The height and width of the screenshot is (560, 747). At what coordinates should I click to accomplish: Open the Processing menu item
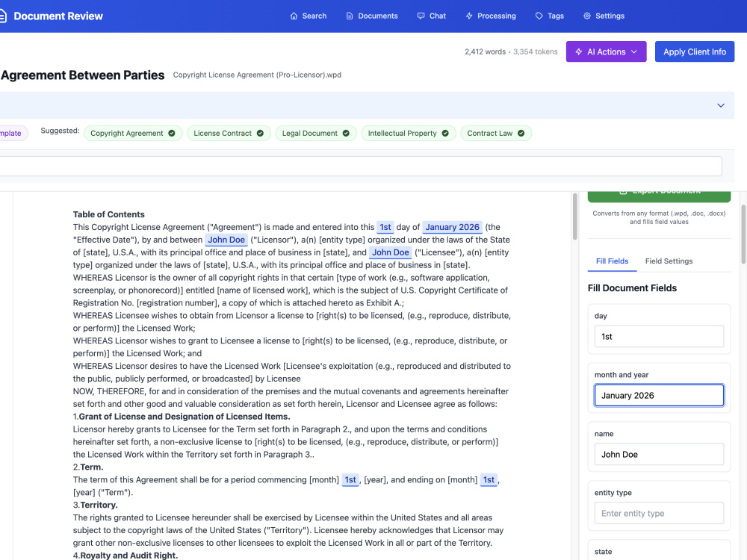[x=491, y=16]
